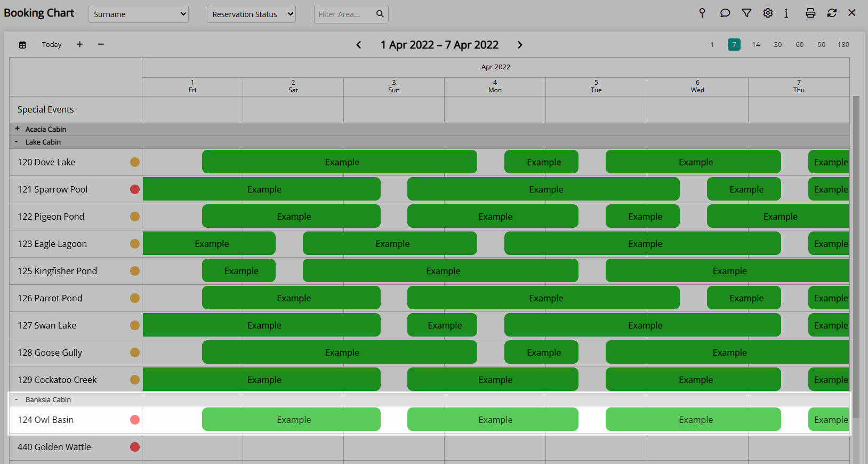
Task: Click red status dot for 121 Sparrow Pool
Action: point(135,189)
